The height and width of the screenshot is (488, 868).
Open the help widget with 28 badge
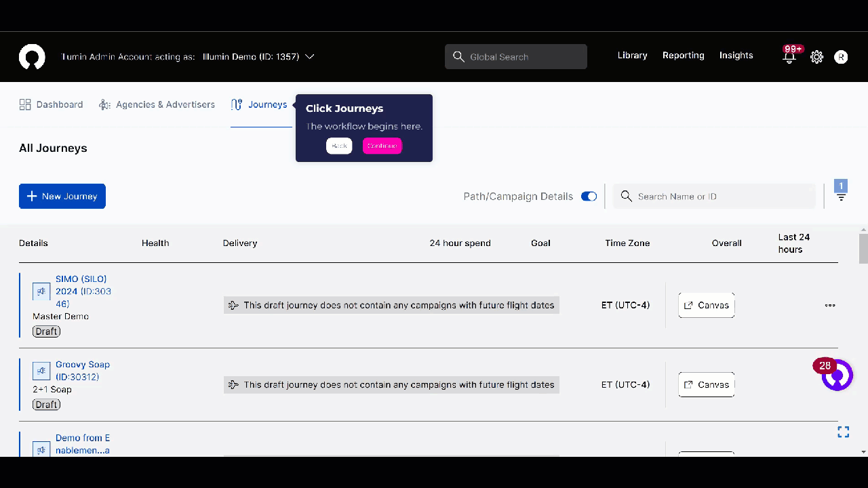(837, 375)
